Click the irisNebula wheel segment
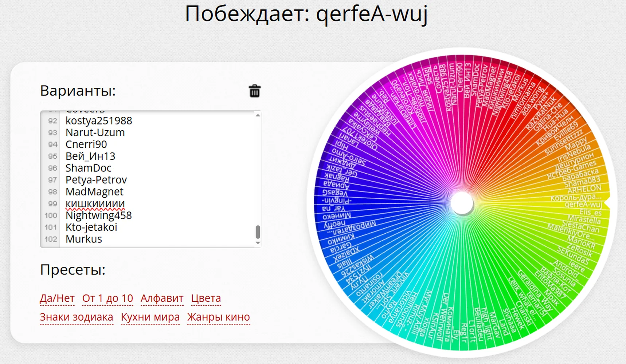 point(574,153)
